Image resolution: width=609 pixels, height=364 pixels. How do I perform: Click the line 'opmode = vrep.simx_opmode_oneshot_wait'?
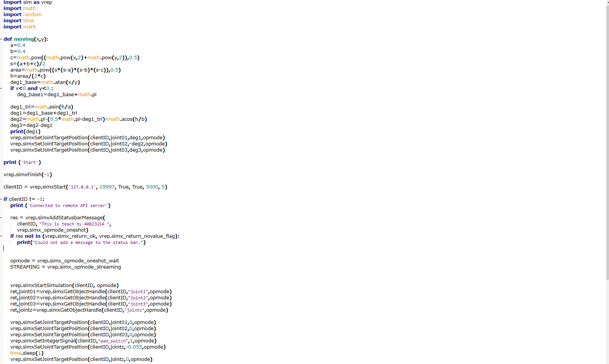point(65,261)
